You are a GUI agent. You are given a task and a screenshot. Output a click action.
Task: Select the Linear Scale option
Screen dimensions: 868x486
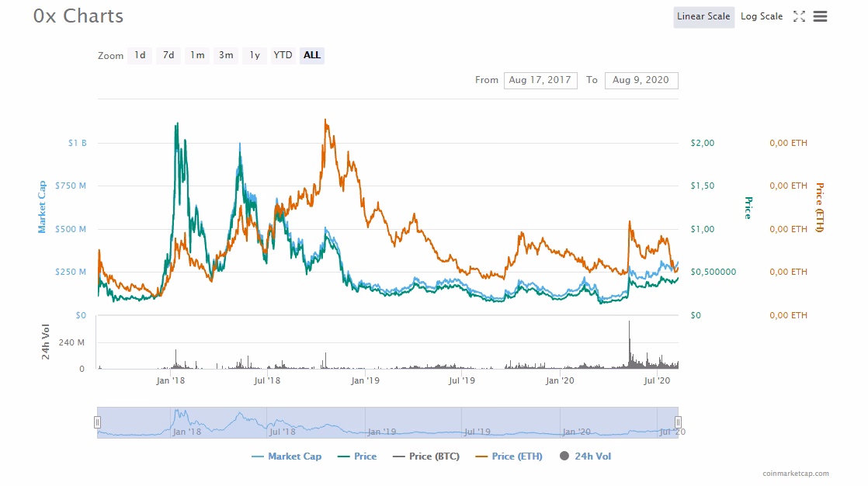[x=703, y=16]
